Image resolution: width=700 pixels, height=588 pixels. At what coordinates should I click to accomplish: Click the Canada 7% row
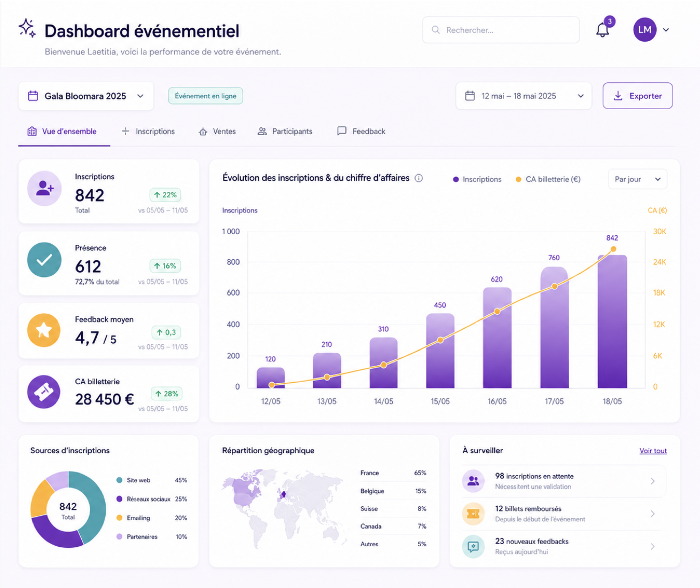pyautogui.click(x=393, y=526)
